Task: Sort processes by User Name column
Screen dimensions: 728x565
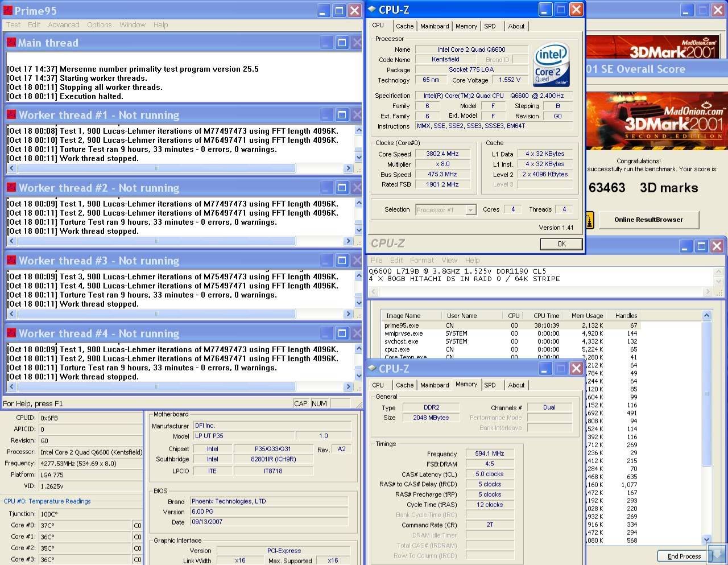Action: [x=471, y=315]
